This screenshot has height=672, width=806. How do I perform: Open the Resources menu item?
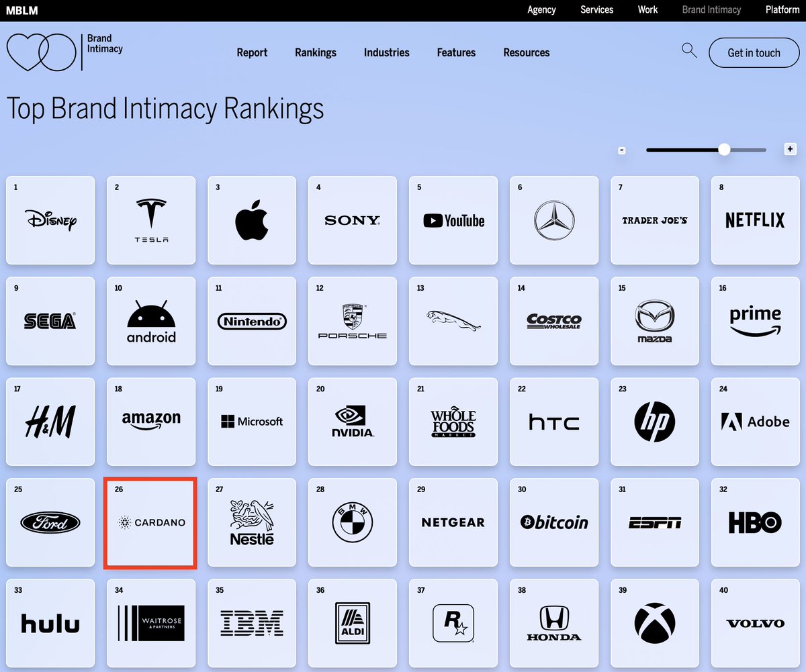pyautogui.click(x=527, y=52)
